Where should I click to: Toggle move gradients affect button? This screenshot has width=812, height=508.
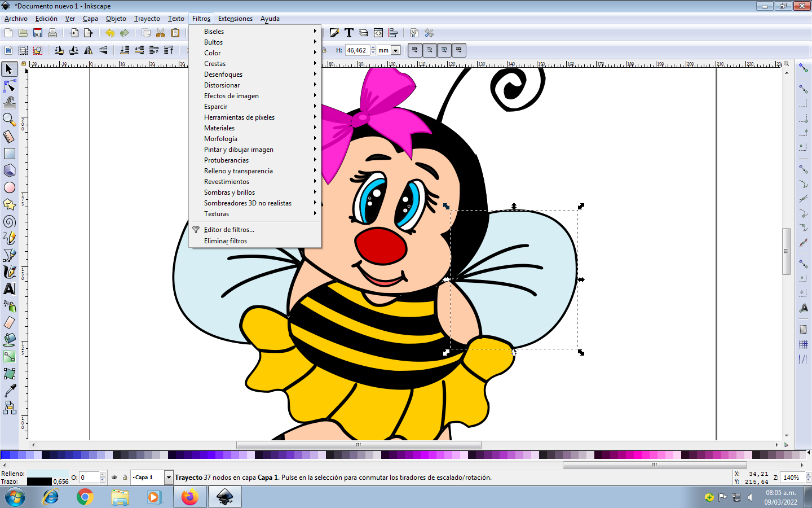[x=444, y=50]
